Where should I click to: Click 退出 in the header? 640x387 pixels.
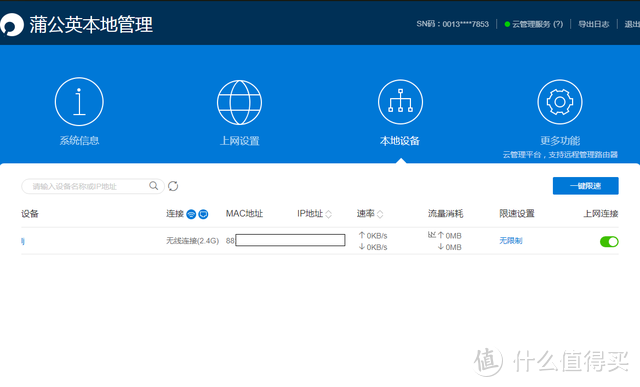point(632,24)
